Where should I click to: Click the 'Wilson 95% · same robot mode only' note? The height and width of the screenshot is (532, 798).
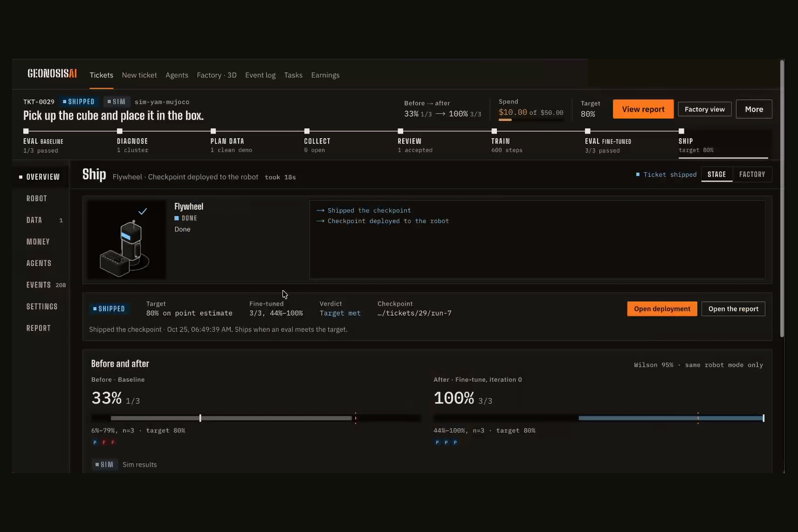(698, 365)
